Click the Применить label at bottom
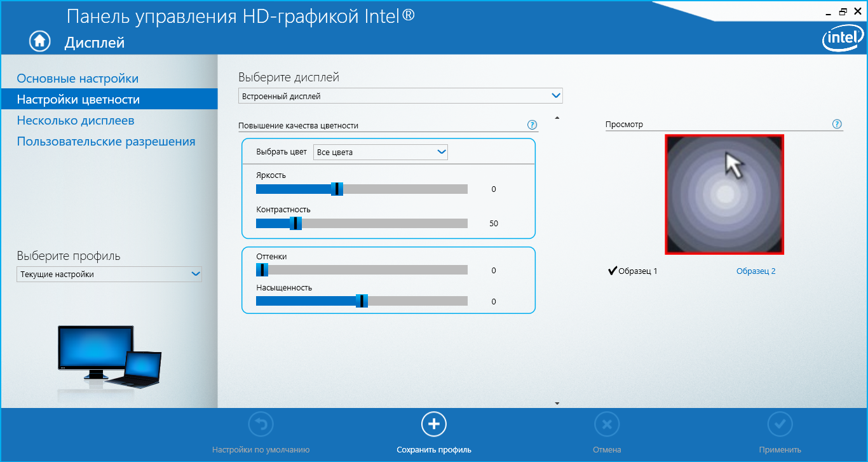Screen dimensions: 868x462 pos(780,450)
